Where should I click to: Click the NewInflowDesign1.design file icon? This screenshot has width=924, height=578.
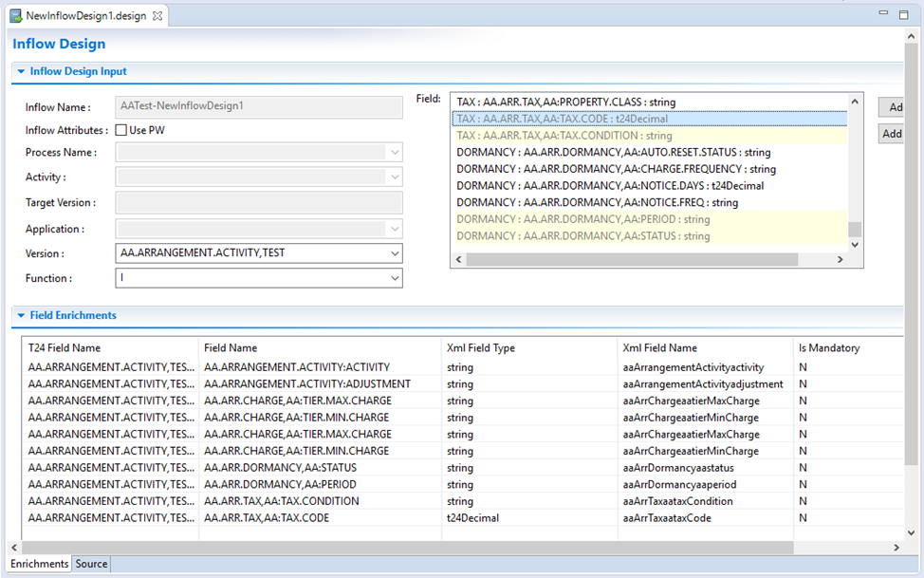(x=16, y=16)
